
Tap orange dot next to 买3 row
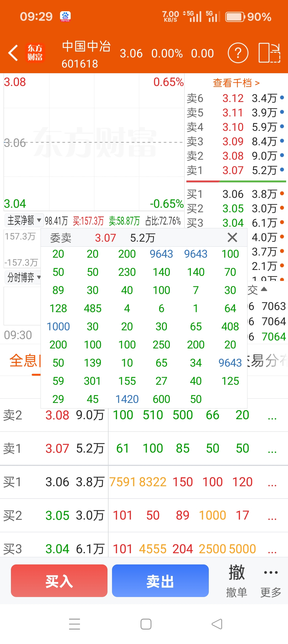pos(282,222)
